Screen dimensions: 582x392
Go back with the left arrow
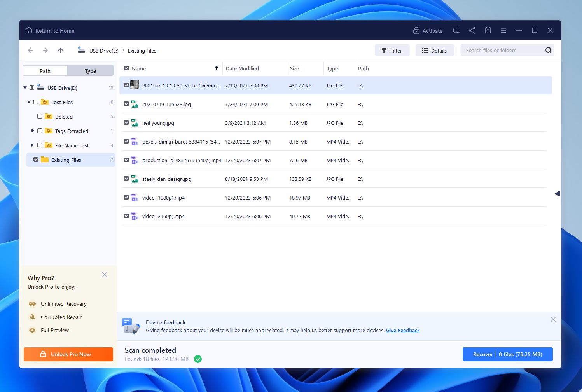coord(30,50)
